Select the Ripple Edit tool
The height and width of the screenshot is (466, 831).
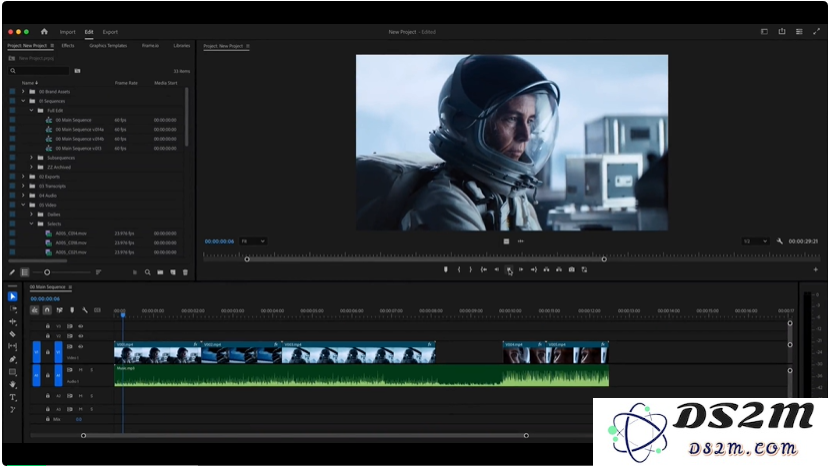[13, 321]
